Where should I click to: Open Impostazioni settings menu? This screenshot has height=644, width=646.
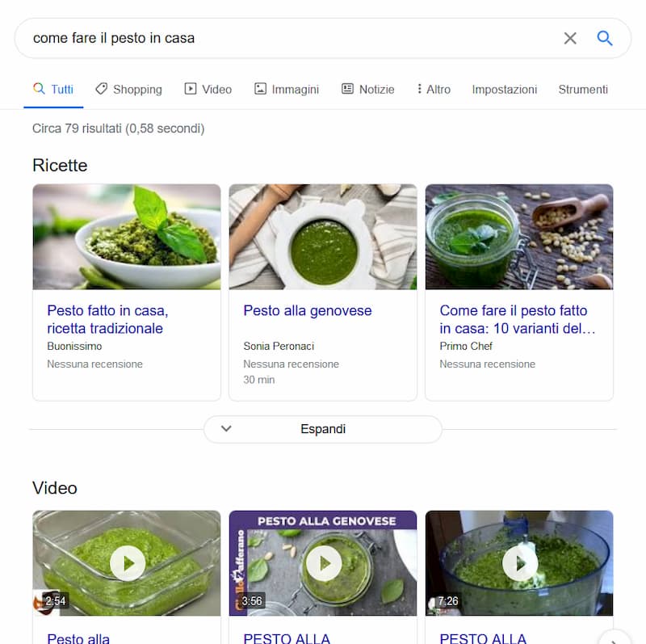tap(504, 90)
